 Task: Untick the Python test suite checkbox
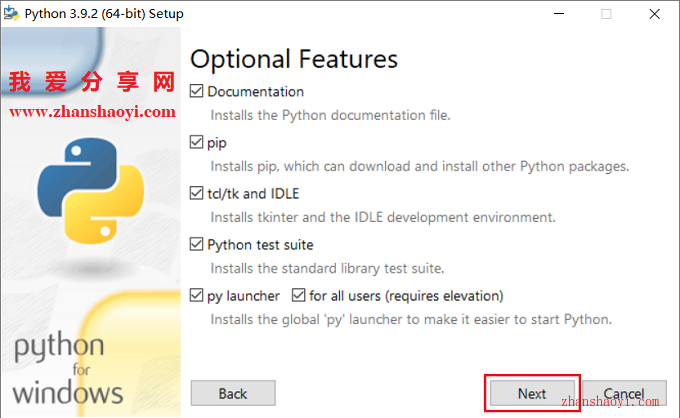click(196, 244)
